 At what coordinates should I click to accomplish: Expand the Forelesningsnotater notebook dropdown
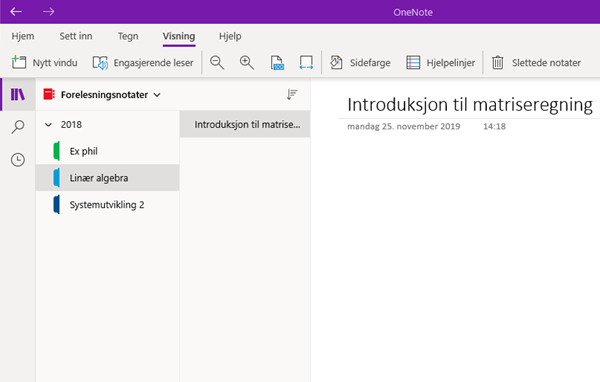pos(157,95)
